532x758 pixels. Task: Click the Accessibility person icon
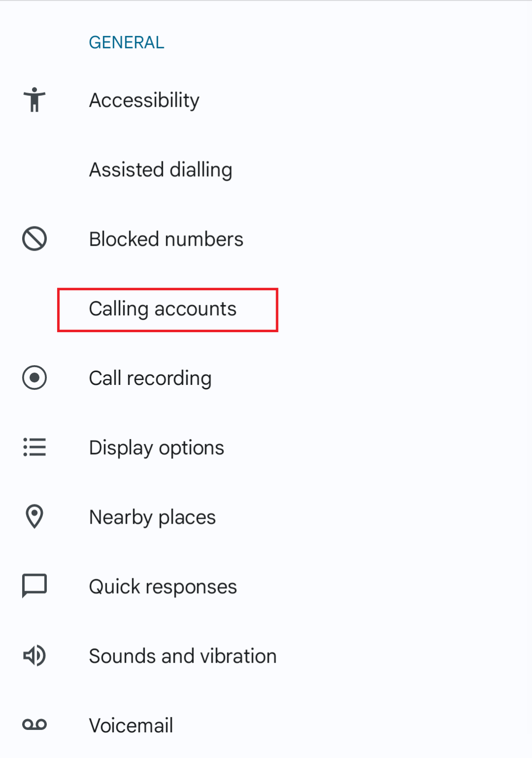point(34,100)
